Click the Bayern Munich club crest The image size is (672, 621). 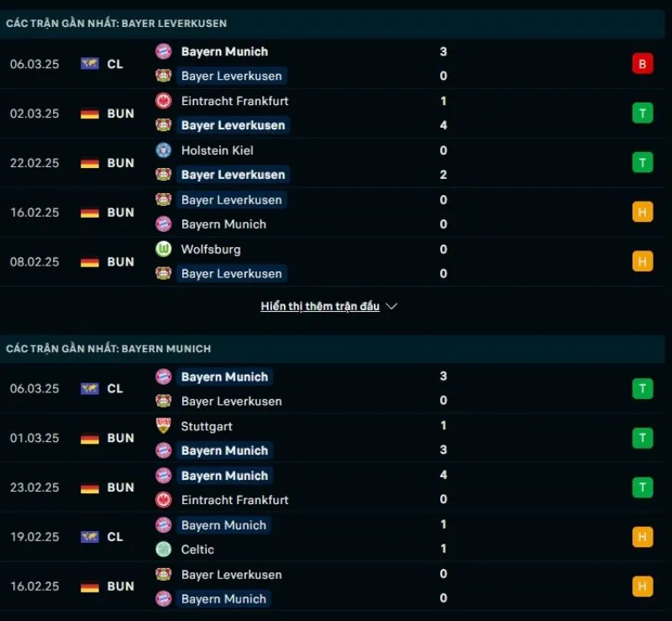[x=165, y=51]
